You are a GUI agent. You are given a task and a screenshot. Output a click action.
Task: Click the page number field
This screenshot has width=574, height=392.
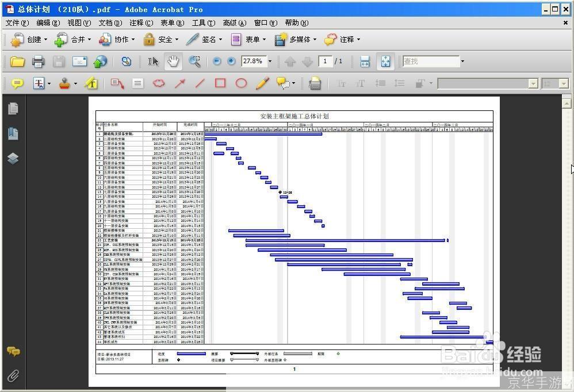[x=325, y=61]
